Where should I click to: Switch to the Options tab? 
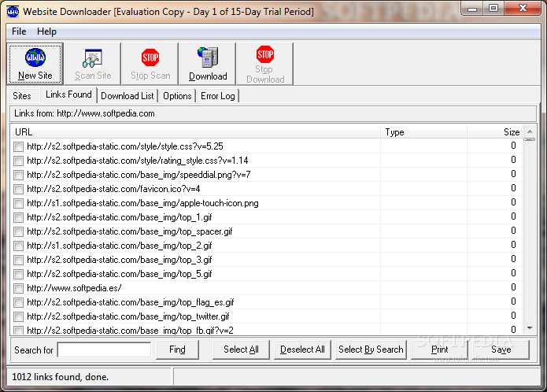(177, 96)
